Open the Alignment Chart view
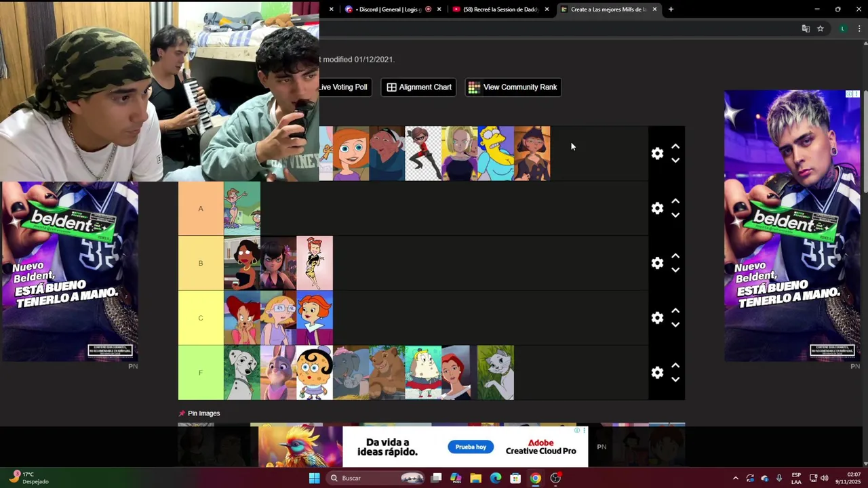The width and height of the screenshot is (868, 488). [419, 87]
